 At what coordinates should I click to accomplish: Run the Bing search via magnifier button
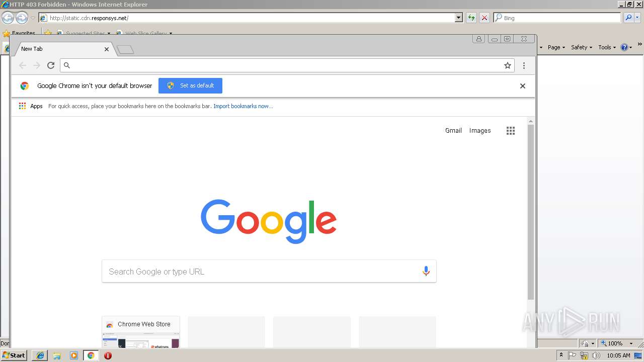[x=628, y=18]
